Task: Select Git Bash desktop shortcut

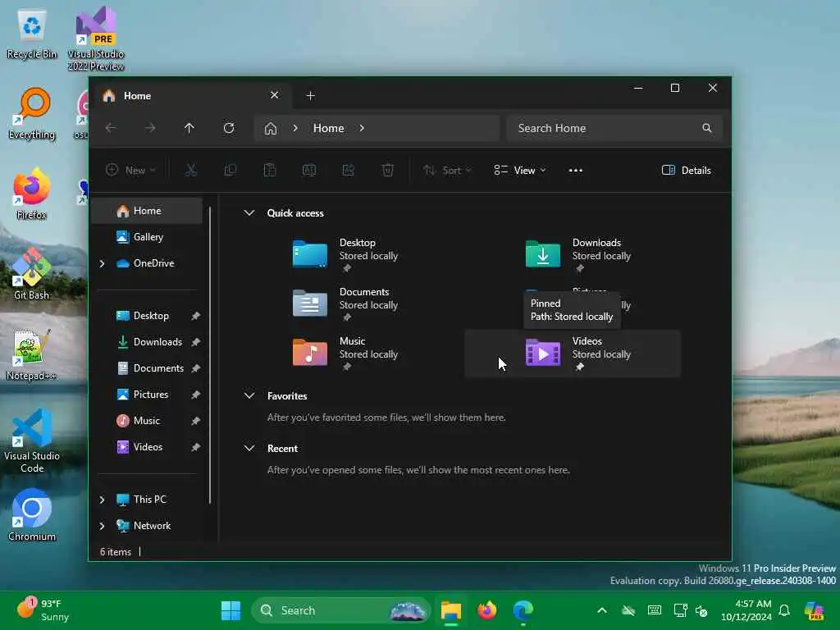Action: [x=32, y=274]
